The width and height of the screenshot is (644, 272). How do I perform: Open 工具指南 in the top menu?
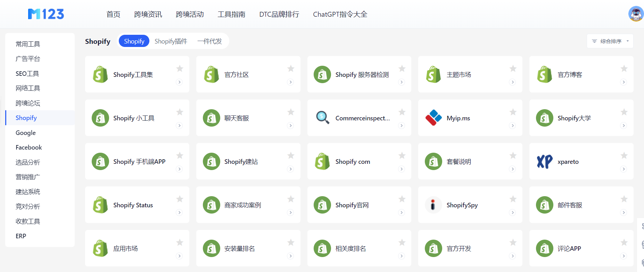[231, 14]
